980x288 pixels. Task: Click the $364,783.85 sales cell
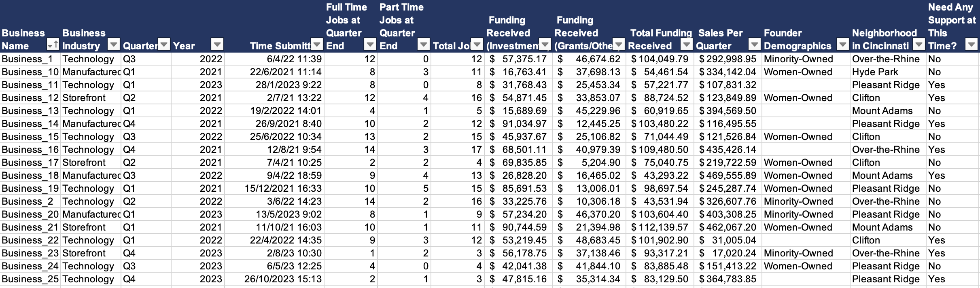click(728, 279)
